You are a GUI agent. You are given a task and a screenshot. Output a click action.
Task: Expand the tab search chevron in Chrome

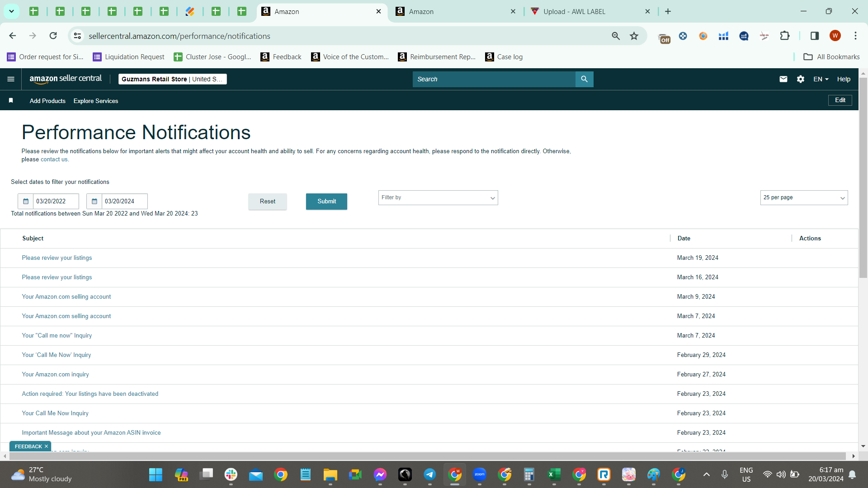(11, 11)
